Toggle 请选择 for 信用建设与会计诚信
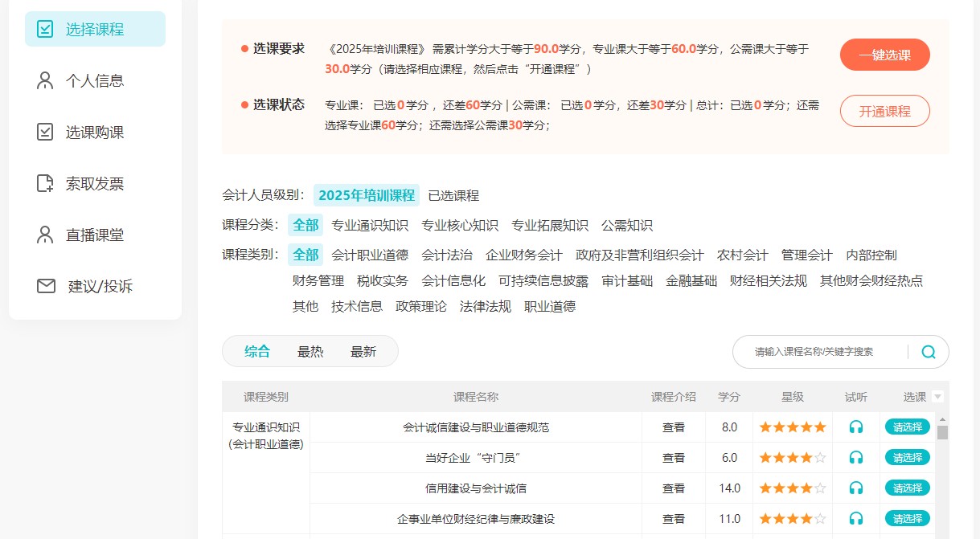 (x=907, y=488)
